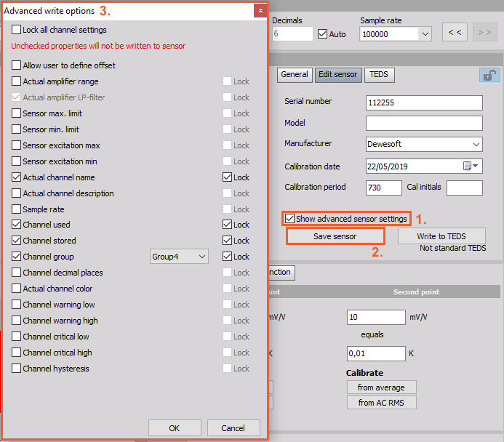This screenshot has width=504, height=442.
Task: Uncheck Lock for Channel used
Action: tap(227, 224)
